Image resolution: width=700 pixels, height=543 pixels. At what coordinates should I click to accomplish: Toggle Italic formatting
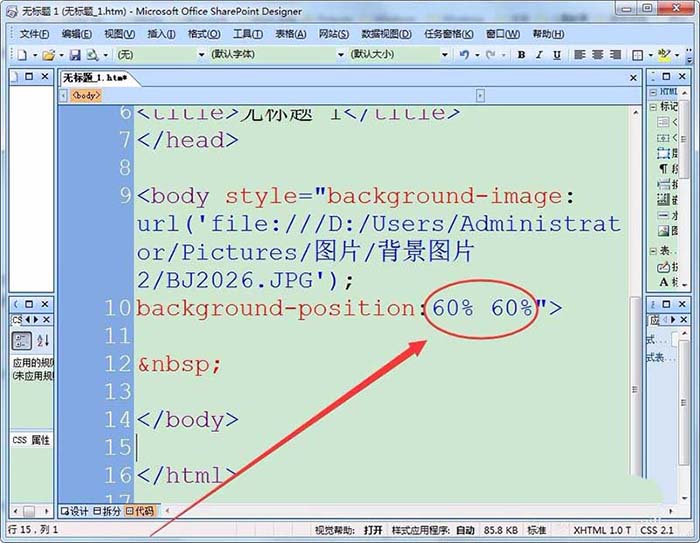(539, 54)
